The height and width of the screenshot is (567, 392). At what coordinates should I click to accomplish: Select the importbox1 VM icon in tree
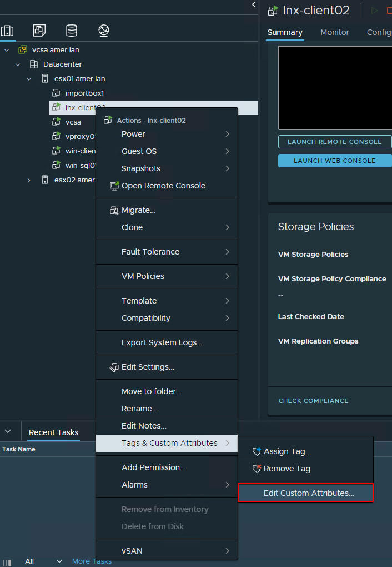pyautogui.click(x=56, y=93)
